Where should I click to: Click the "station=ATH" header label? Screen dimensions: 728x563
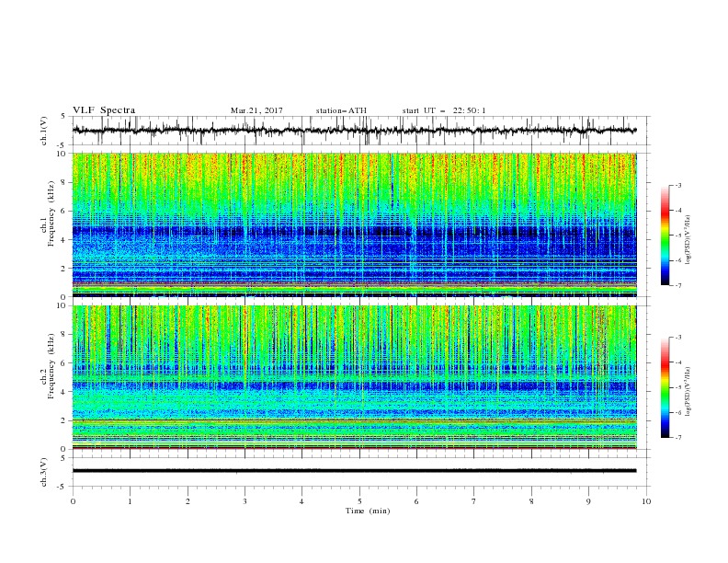click(x=341, y=110)
